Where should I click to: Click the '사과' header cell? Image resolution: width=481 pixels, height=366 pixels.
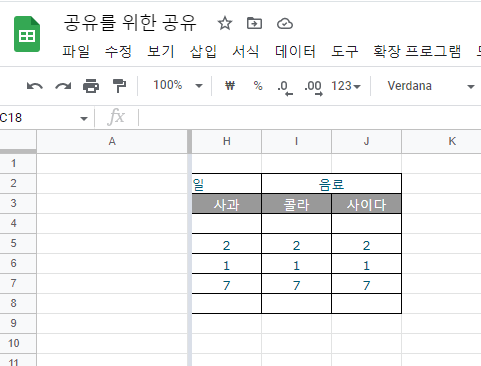tap(227, 204)
